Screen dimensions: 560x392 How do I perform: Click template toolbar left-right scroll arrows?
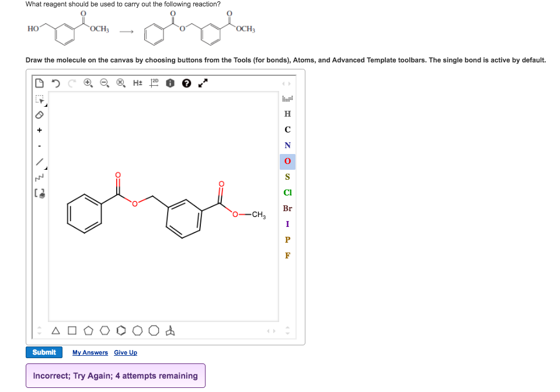(272, 331)
